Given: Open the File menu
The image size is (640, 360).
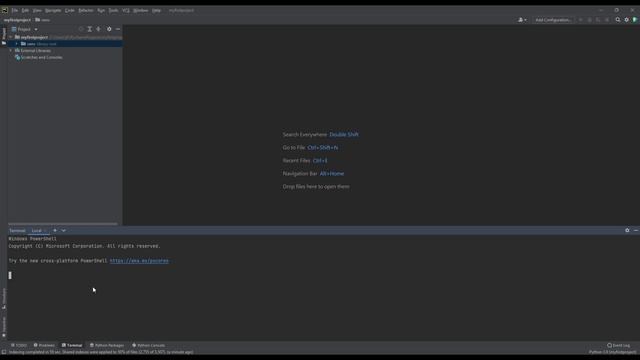Looking at the screenshot, I should tap(15, 10).
